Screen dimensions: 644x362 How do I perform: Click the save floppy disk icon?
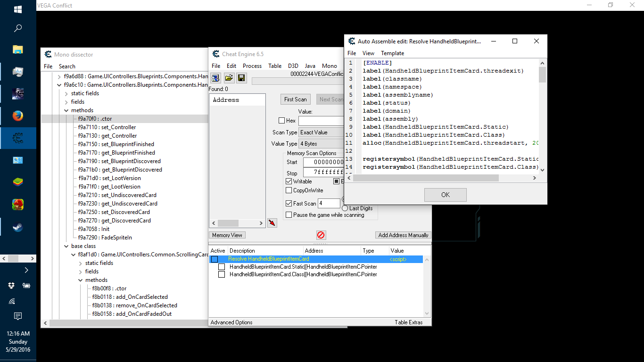tap(241, 78)
